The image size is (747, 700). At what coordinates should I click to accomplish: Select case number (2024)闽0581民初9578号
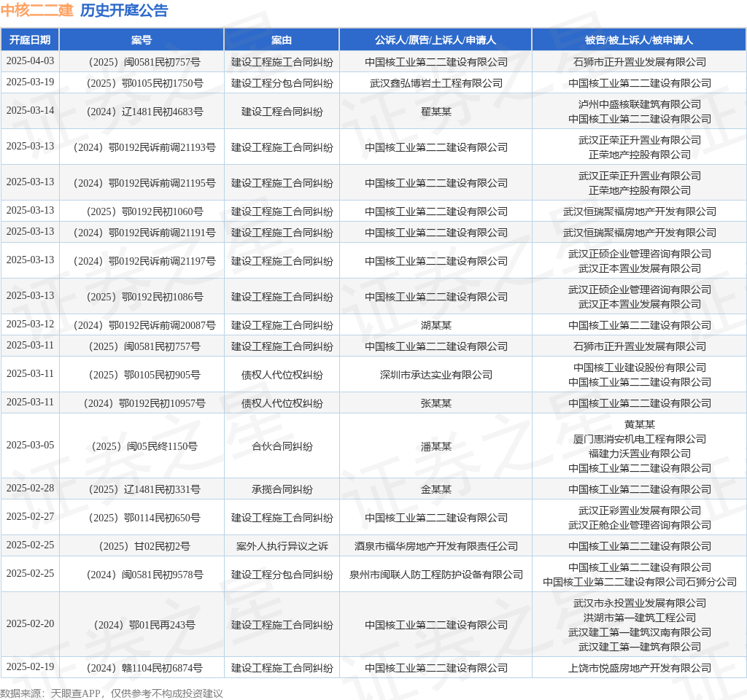pos(145,575)
